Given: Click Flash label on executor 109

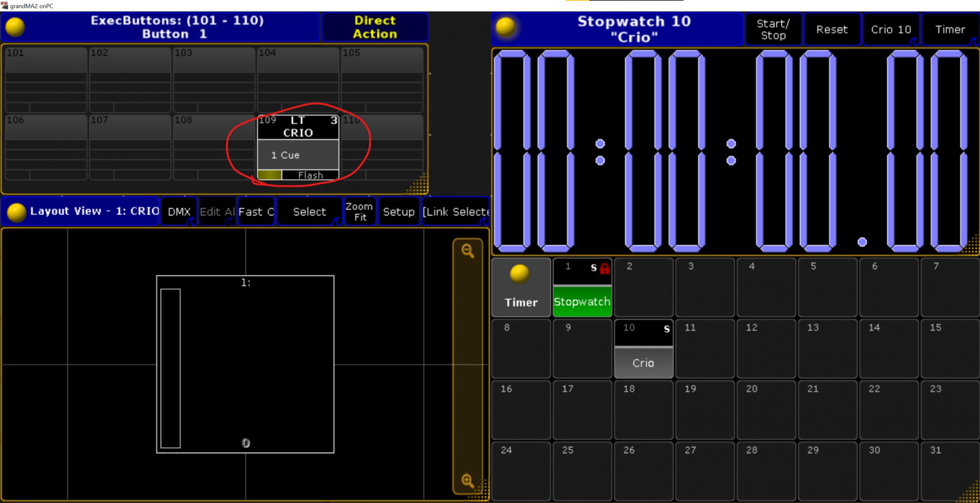Looking at the screenshot, I should 310,175.
